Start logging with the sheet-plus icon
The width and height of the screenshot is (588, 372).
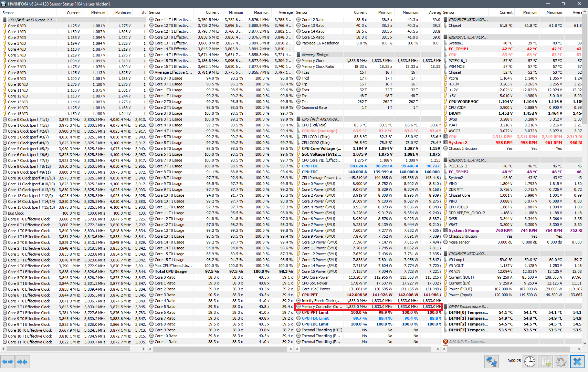click(x=545, y=362)
